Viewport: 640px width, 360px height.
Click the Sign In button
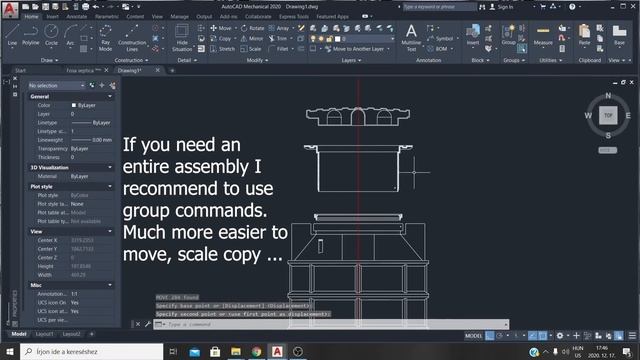501,7
